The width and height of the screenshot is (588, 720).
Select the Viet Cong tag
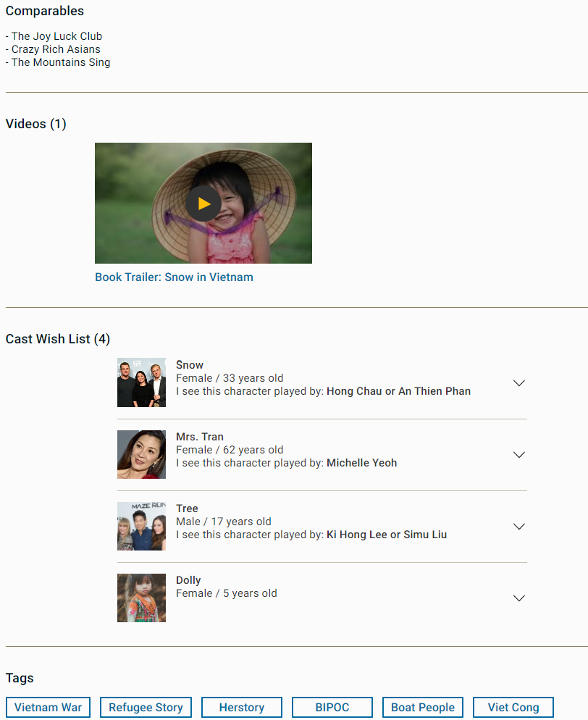click(513, 707)
